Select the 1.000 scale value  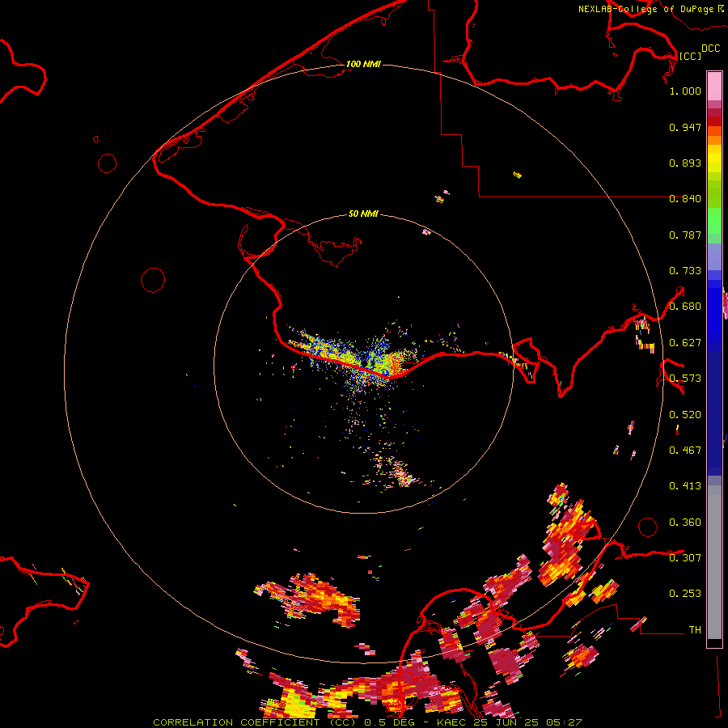[x=685, y=91]
